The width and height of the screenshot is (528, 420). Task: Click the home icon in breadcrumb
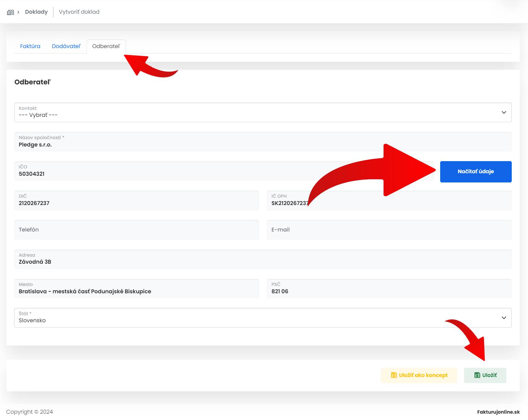pyautogui.click(x=11, y=12)
